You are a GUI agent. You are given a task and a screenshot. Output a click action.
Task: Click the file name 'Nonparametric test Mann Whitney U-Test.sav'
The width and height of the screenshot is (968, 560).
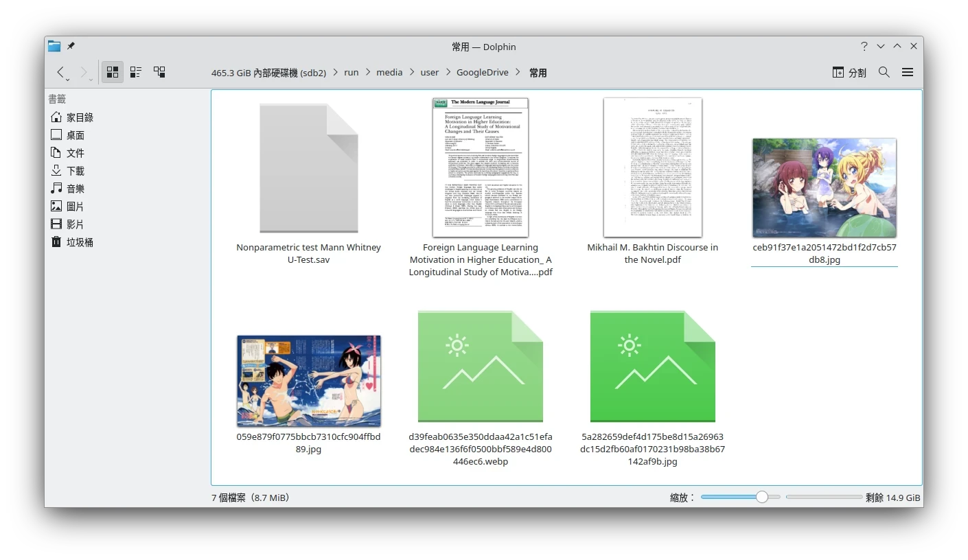point(309,254)
